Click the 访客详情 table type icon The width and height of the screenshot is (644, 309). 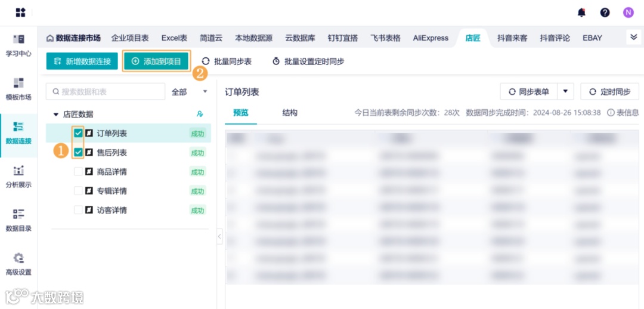point(89,210)
